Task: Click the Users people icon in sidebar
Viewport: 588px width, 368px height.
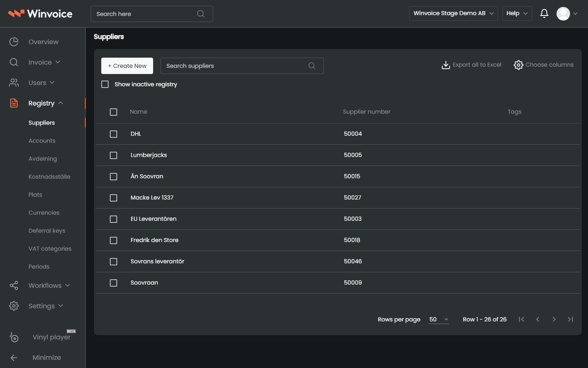Action: (x=14, y=83)
